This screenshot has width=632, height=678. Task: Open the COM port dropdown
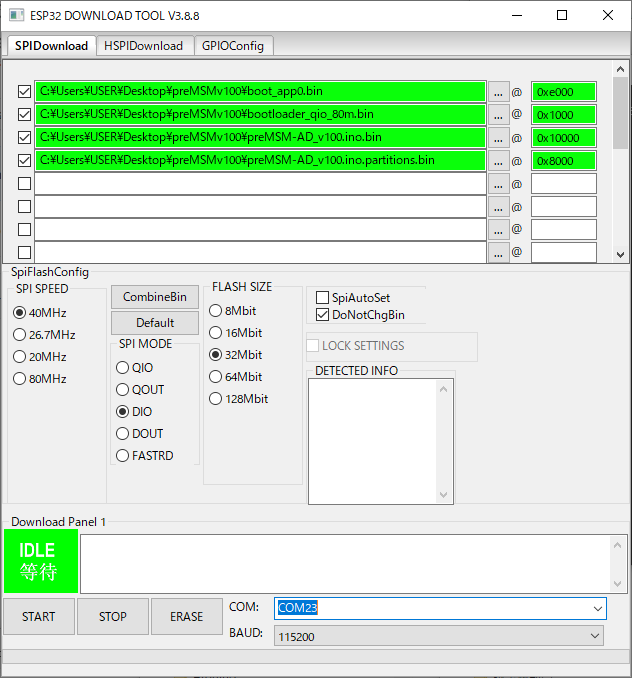[x=598, y=608]
